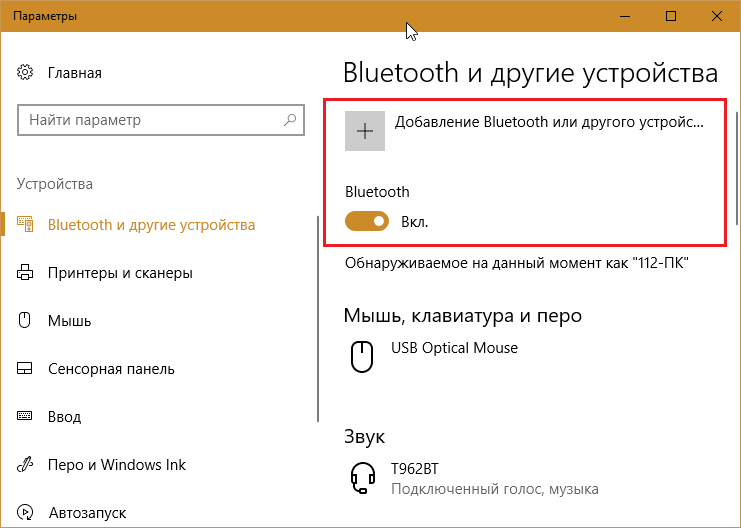The height and width of the screenshot is (528, 741).
Task: Click the touchpad icon in sidebar
Action: click(x=25, y=368)
